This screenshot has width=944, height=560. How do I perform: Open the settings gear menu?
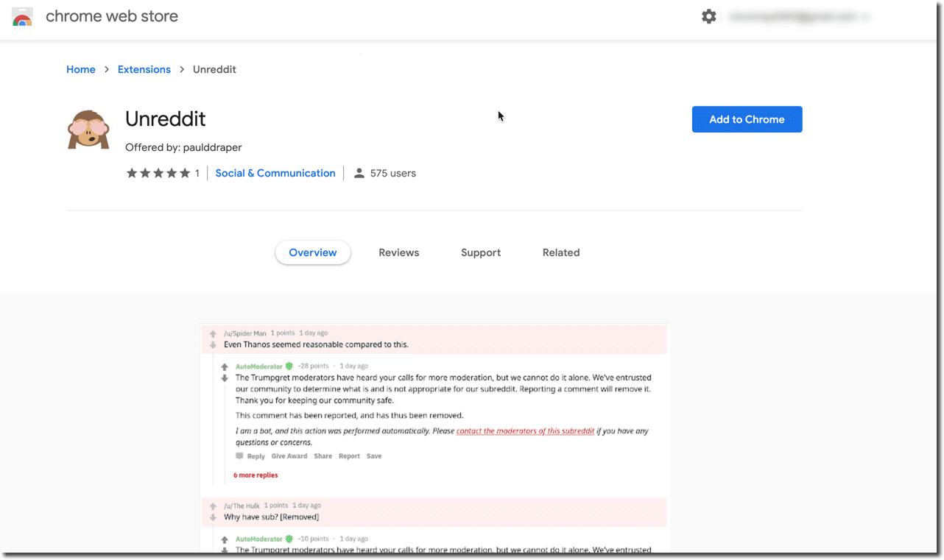click(x=708, y=15)
